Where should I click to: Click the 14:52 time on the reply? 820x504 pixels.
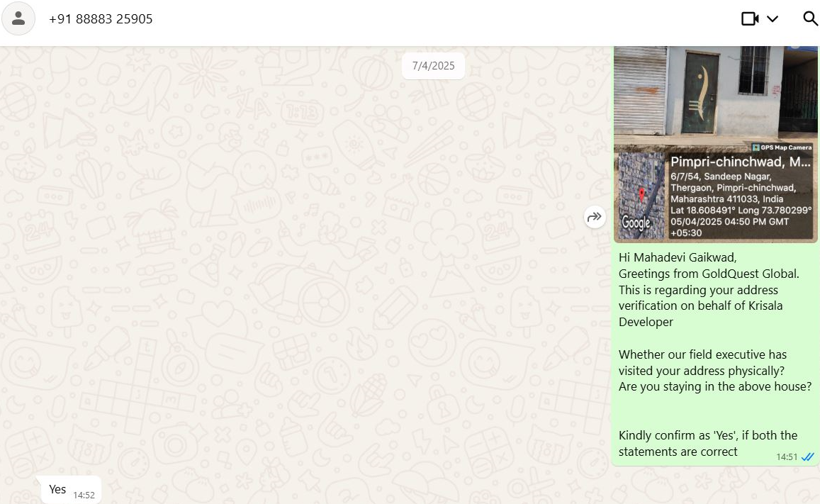pos(84,495)
